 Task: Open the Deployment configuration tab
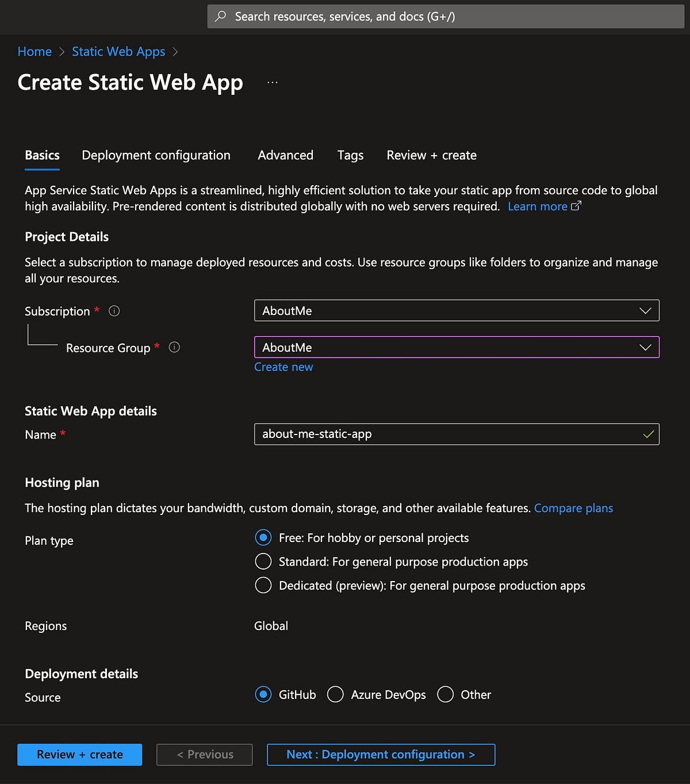[156, 155]
